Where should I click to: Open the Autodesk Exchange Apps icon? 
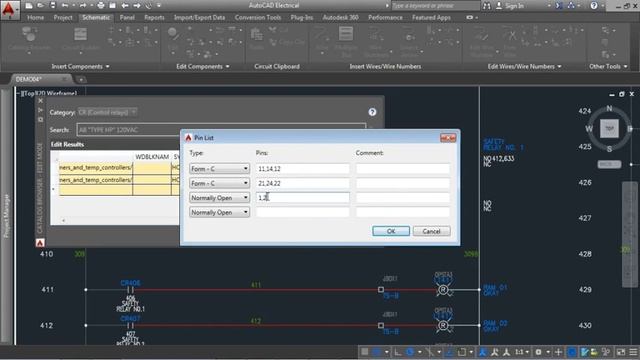point(559,6)
